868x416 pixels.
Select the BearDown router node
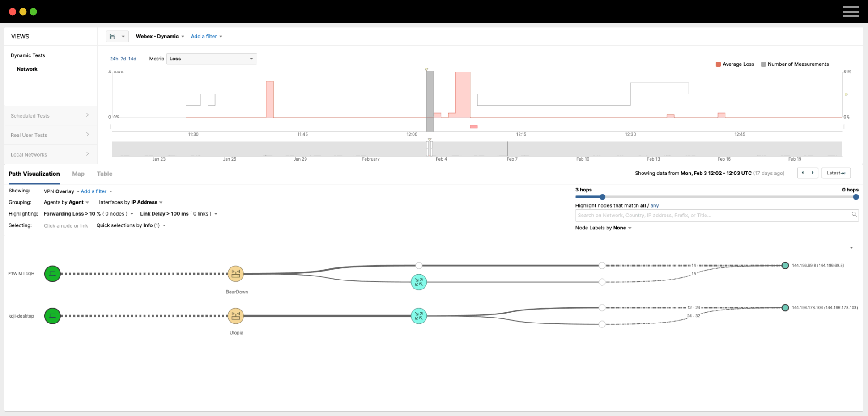(236, 274)
